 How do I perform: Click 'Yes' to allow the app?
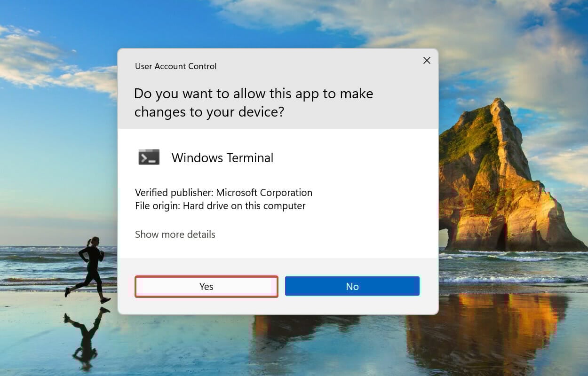207,286
